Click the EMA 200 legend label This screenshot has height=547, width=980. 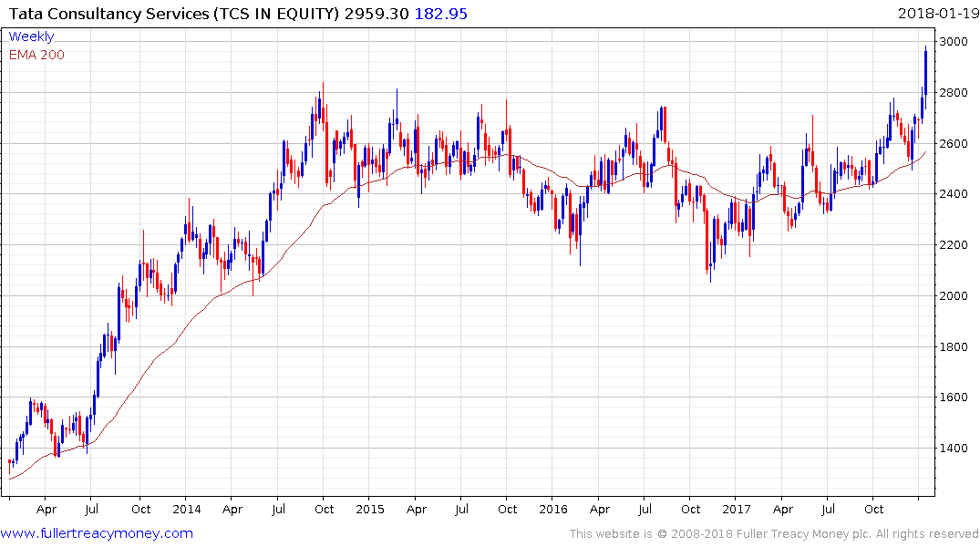[x=36, y=55]
